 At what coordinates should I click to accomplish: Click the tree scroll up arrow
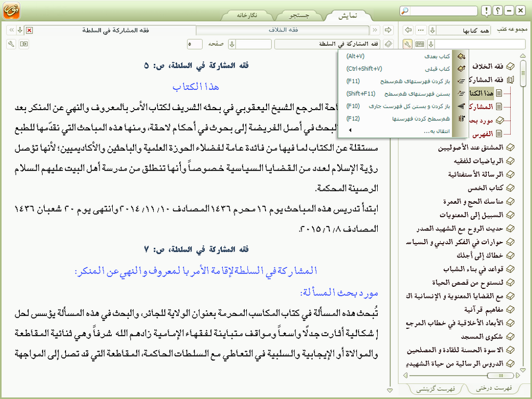coord(523,56)
